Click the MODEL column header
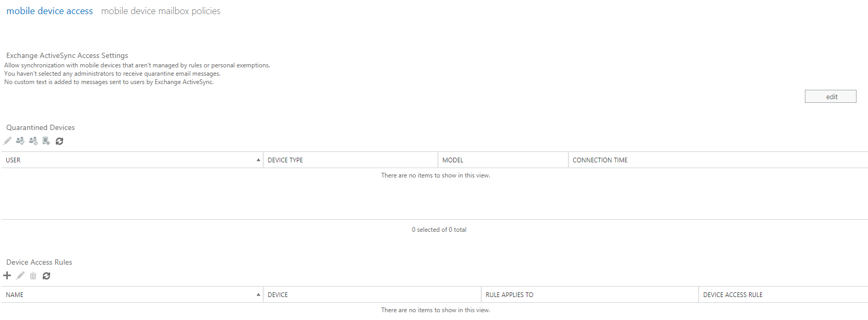The height and width of the screenshot is (320, 868). point(503,160)
